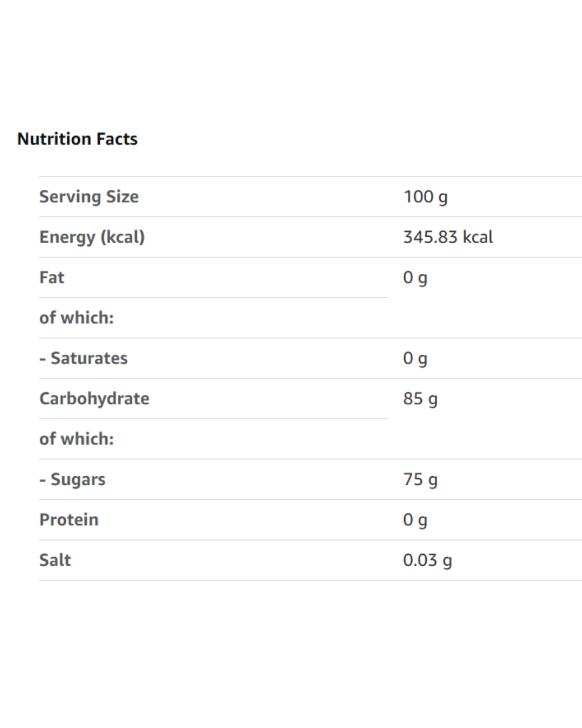Click the 85 g carbohydrate value
The height and width of the screenshot is (728, 582).
coord(420,399)
